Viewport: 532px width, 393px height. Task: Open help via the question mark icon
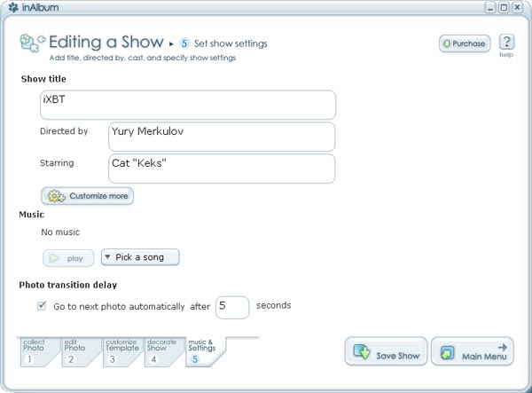pos(506,43)
